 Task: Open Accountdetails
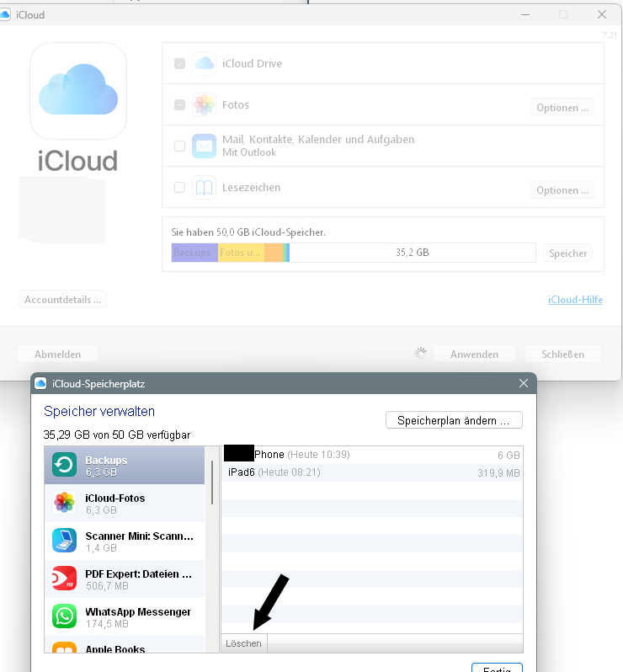coord(62,300)
